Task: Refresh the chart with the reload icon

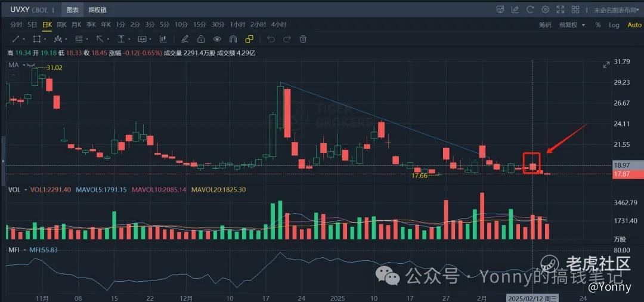Action: coord(530,10)
